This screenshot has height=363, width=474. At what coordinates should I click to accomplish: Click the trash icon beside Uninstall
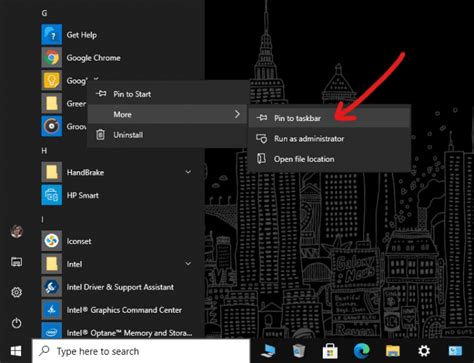click(x=100, y=135)
